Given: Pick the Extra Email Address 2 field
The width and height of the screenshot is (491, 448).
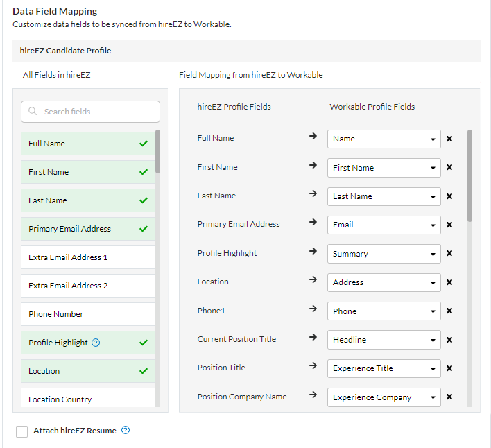Looking at the screenshot, I should pos(88,286).
